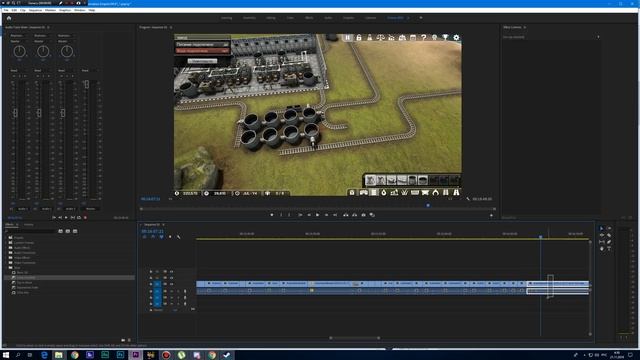This screenshot has width=640, height=360.
Task: Toggle Snap in the timeline
Action: click(x=153, y=237)
